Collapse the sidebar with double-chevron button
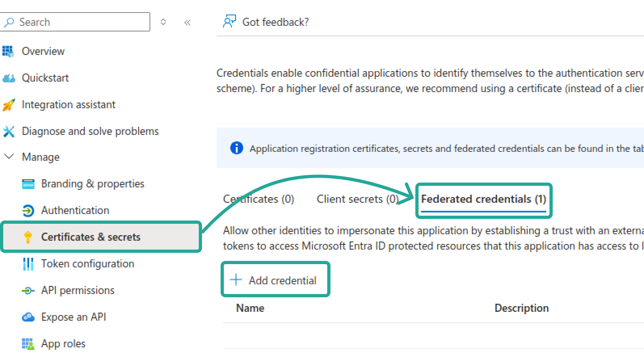 click(x=187, y=22)
